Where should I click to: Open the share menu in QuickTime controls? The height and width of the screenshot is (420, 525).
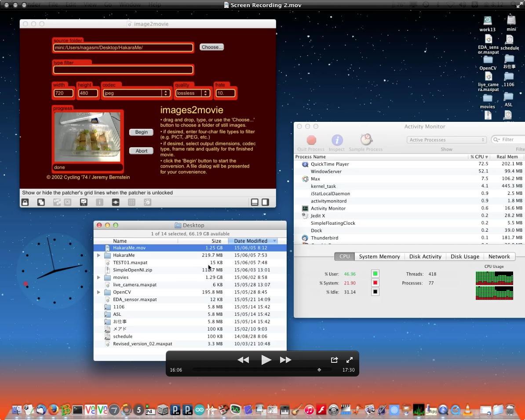pyautogui.click(x=334, y=360)
